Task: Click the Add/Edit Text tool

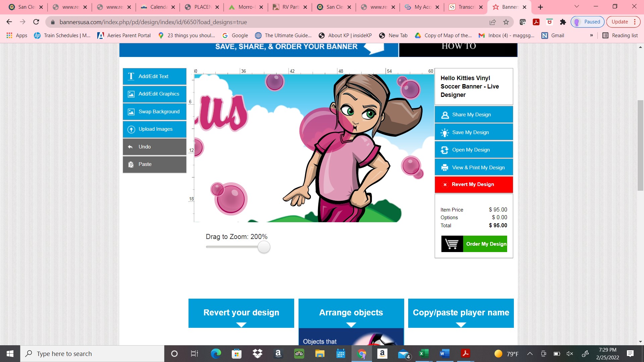Action: [x=154, y=76]
